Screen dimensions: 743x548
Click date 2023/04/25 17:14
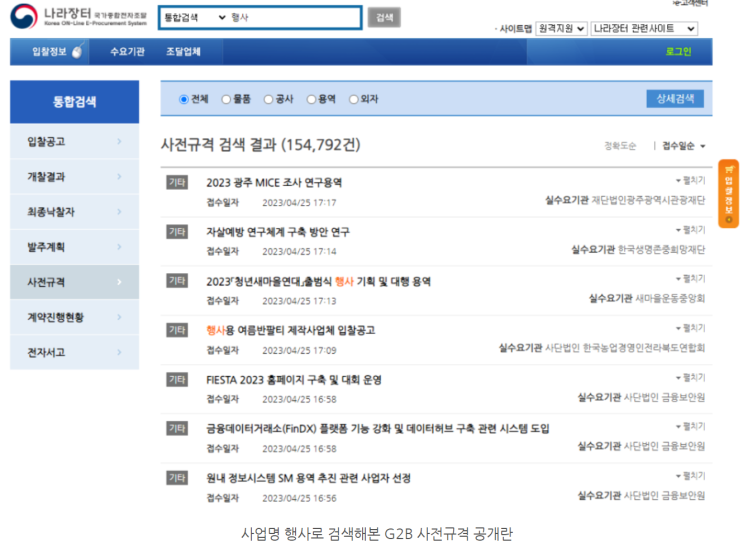[x=299, y=251]
